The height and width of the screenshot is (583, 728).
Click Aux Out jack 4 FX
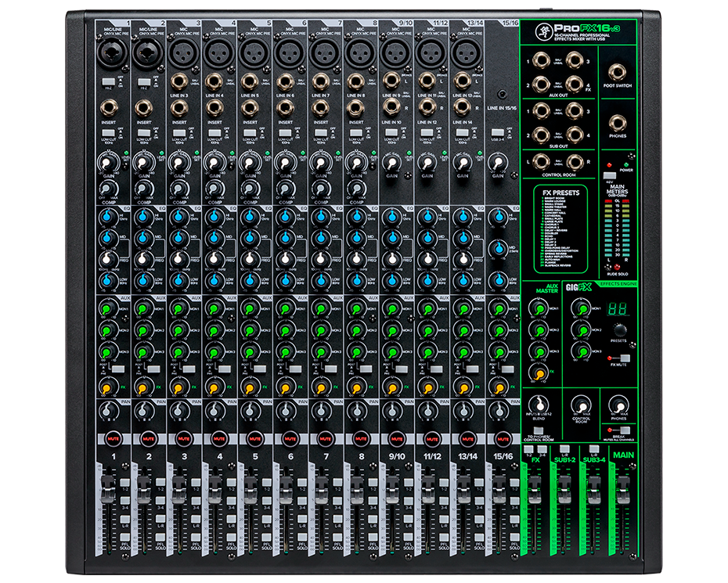575,84
